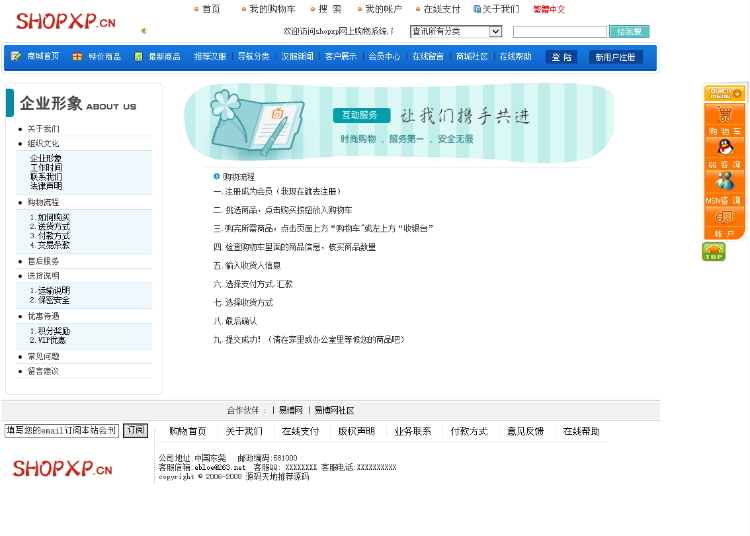Open 导航分类 in blue nav bar

click(x=254, y=56)
